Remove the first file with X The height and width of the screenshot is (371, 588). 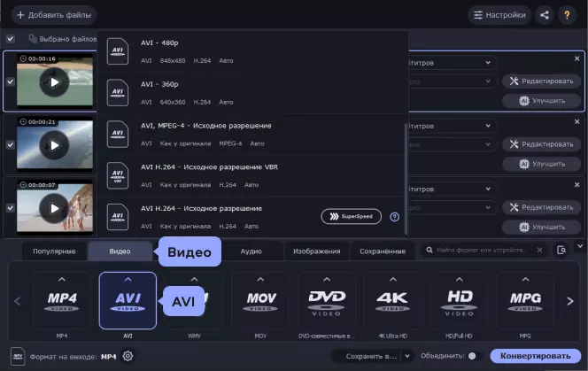coord(576,58)
